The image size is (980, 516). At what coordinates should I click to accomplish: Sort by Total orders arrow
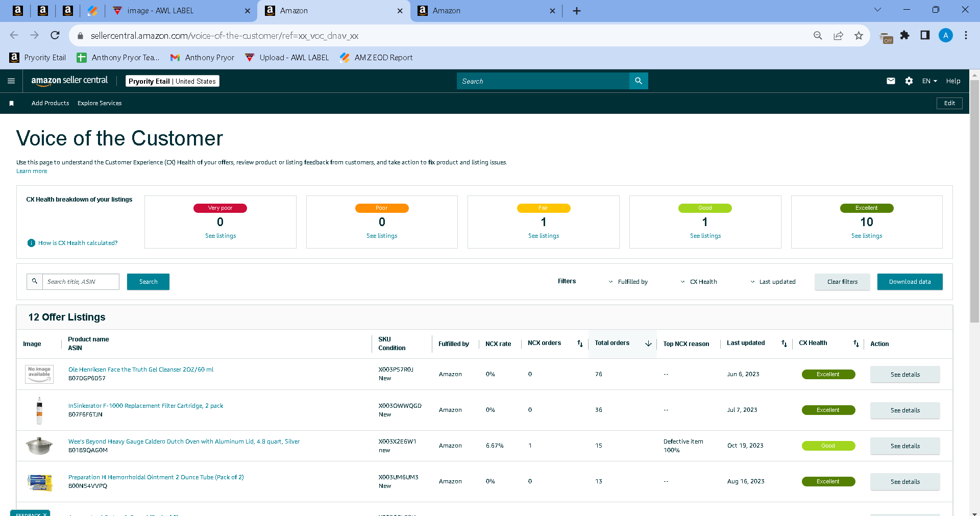pyautogui.click(x=648, y=343)
